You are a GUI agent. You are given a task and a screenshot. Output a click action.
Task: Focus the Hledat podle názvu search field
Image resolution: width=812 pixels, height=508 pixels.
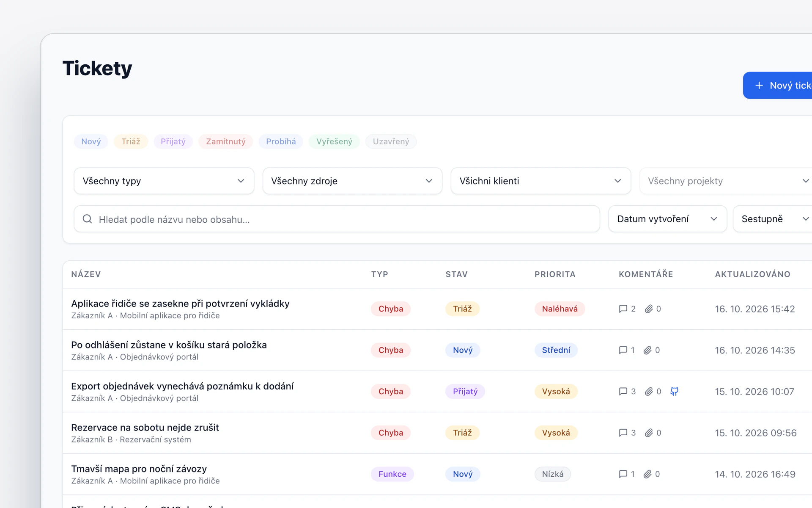pyautogui.click(x=337, y=219)
